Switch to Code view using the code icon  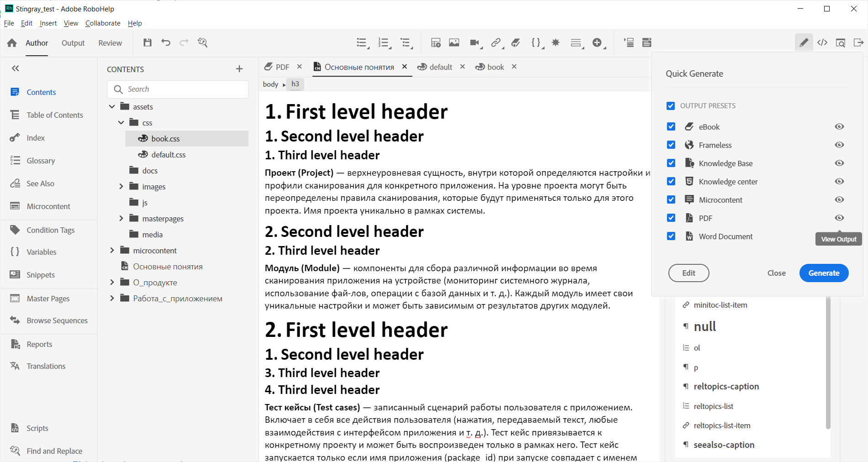[823, 42]
